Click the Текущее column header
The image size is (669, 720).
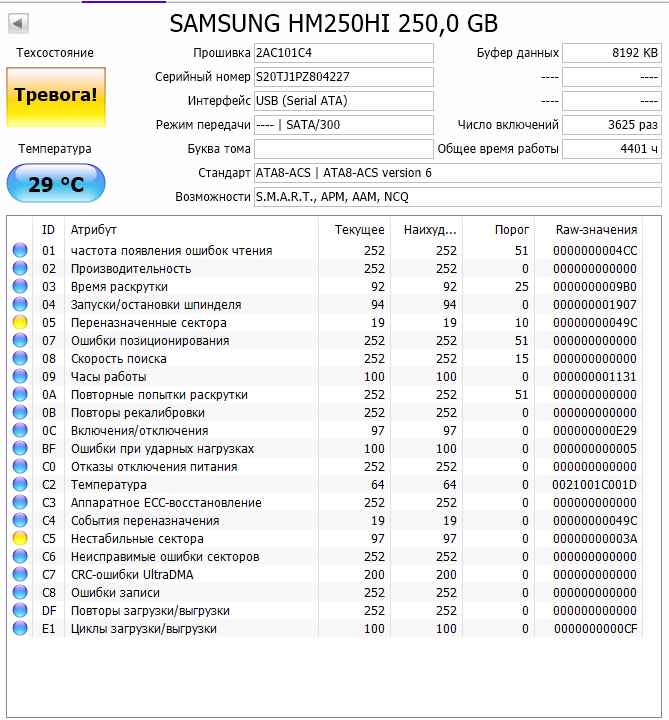[354, 229]
